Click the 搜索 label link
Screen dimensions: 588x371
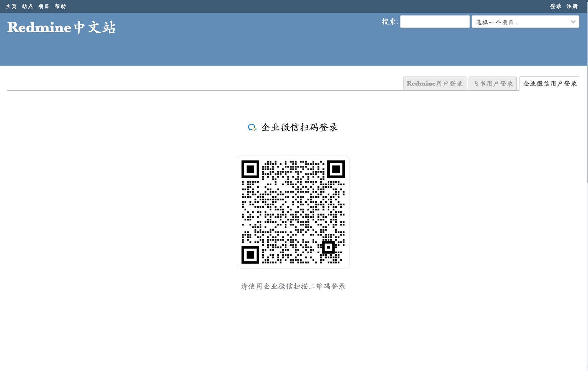point(388,22)
